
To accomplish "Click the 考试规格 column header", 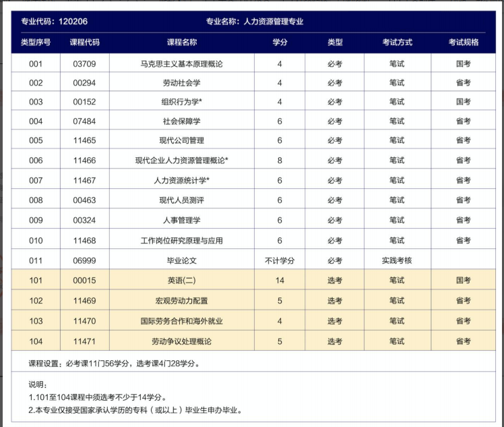I will click(464, 42).
